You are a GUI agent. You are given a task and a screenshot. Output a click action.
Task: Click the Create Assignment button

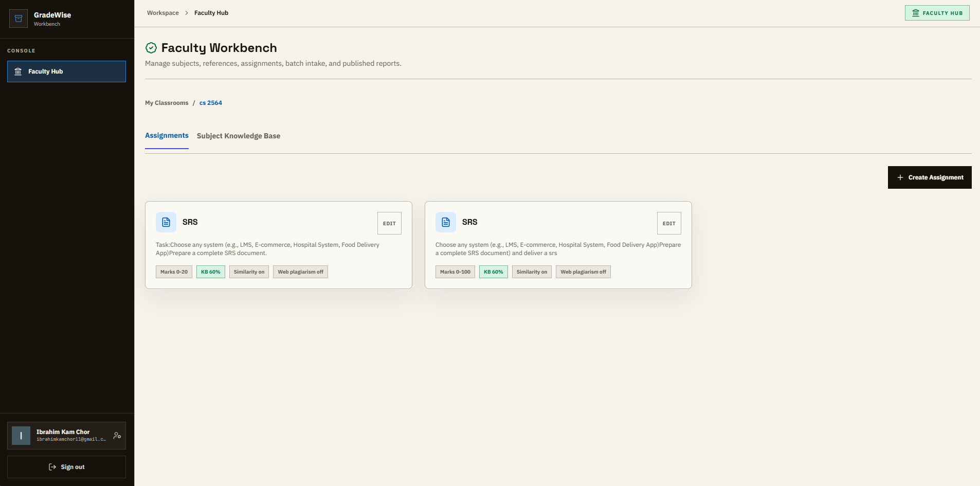(930, 177)
